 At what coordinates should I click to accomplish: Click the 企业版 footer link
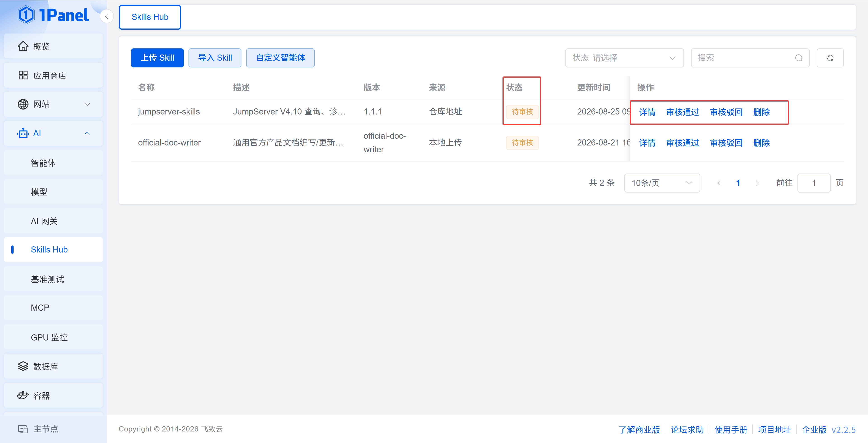tap(814, 429)
